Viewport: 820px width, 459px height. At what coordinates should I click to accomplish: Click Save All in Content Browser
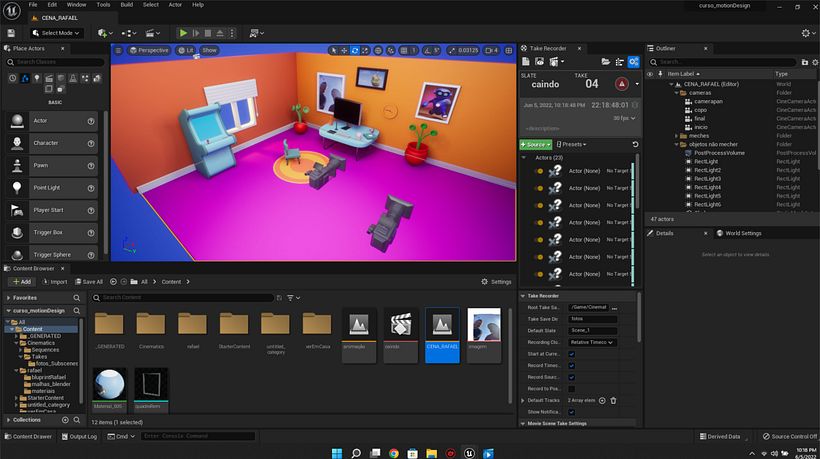click(88, 282)
